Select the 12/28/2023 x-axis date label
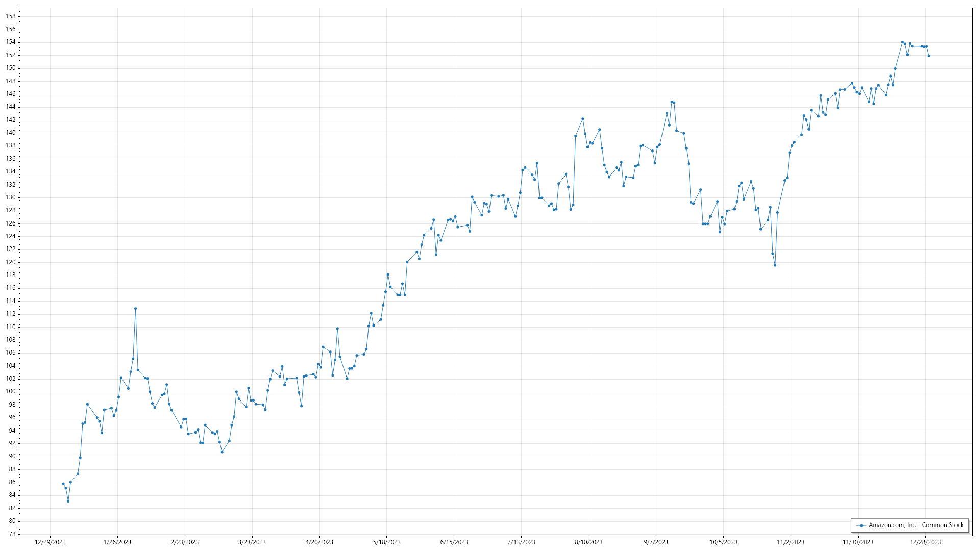The width and height of the screenshot is (980, 551). [x=925, y=542]
